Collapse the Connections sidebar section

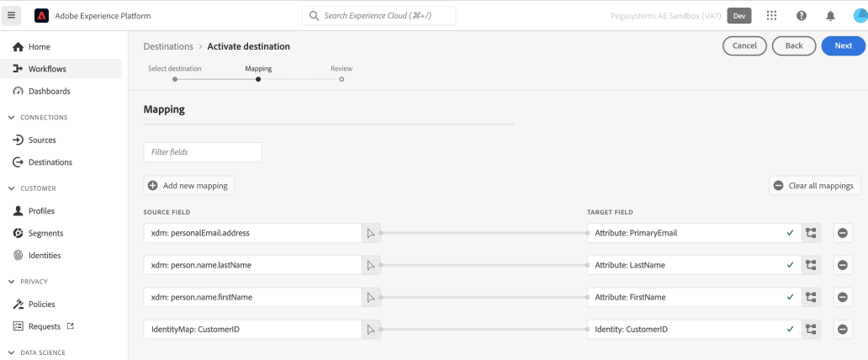(x=12, y=117)
